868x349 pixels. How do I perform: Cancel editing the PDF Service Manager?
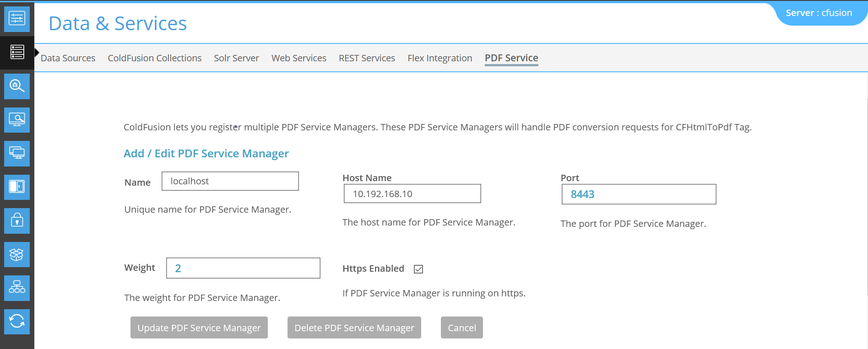(x=461, y=328)
